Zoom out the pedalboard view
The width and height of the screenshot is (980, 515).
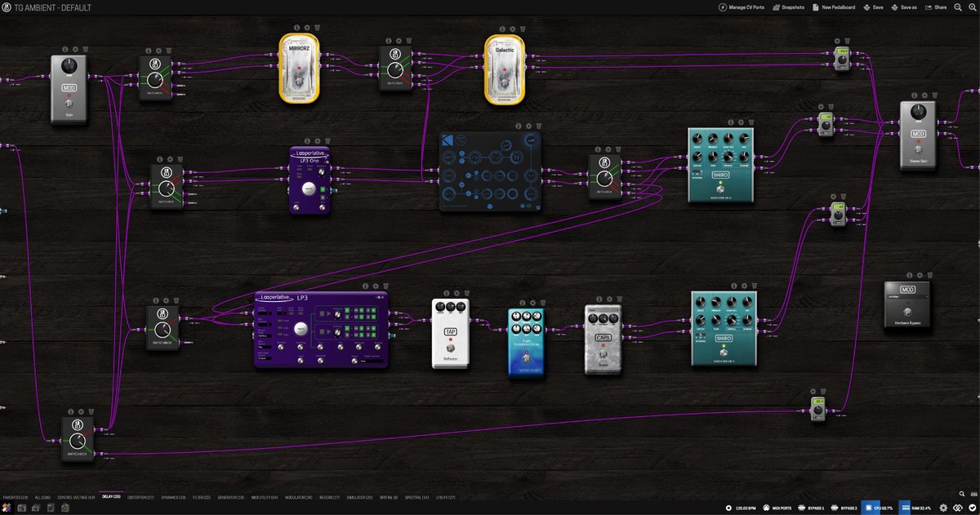(958, 7)
